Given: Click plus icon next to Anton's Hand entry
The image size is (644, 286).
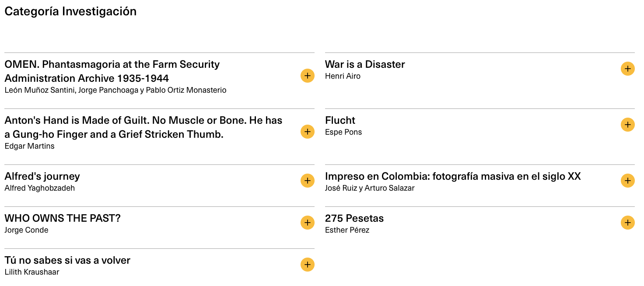Looking at the screenshot, I should 307,132.
